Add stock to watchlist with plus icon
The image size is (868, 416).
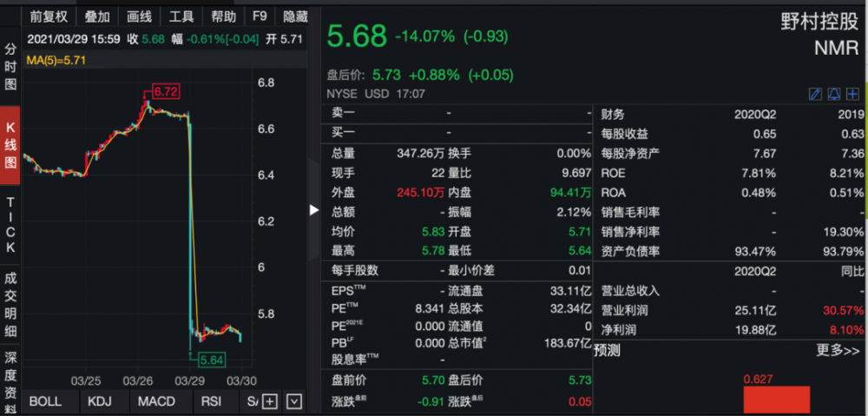tap(852, 94)
